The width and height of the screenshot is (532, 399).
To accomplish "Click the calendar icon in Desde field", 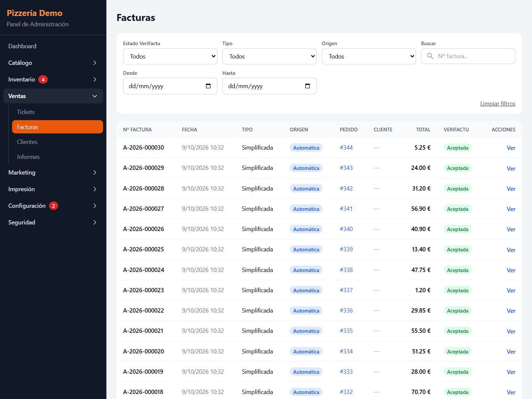I will (x=208, y=86).
